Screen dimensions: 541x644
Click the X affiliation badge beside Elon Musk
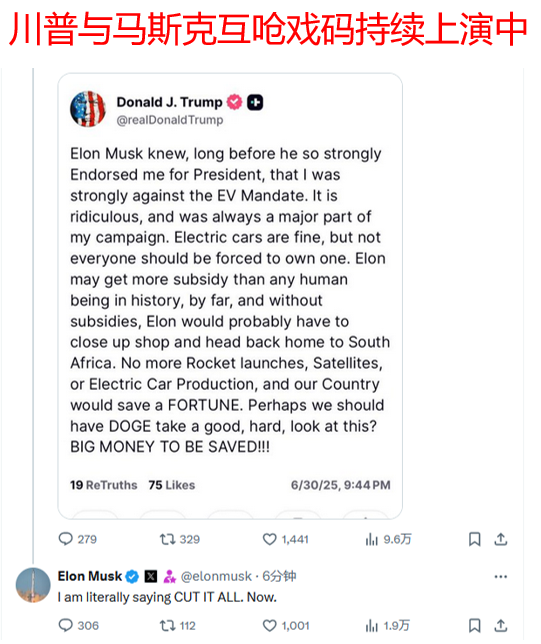coord(151,577)
